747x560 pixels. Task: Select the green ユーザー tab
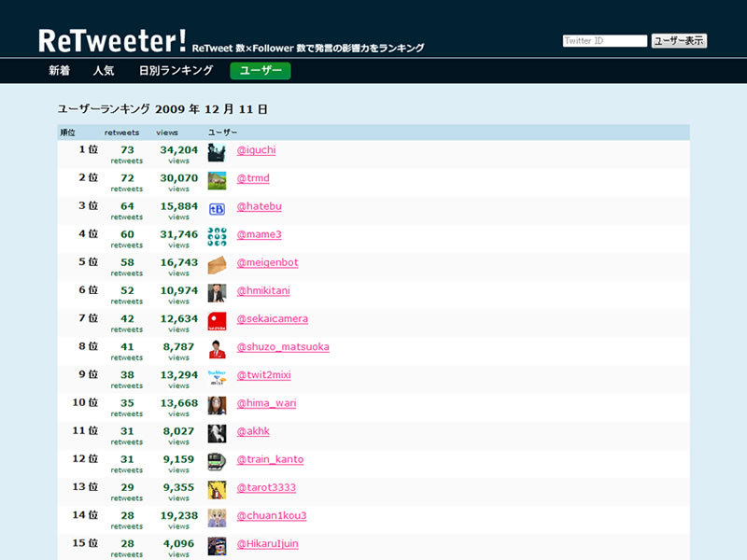coord(261,71)
